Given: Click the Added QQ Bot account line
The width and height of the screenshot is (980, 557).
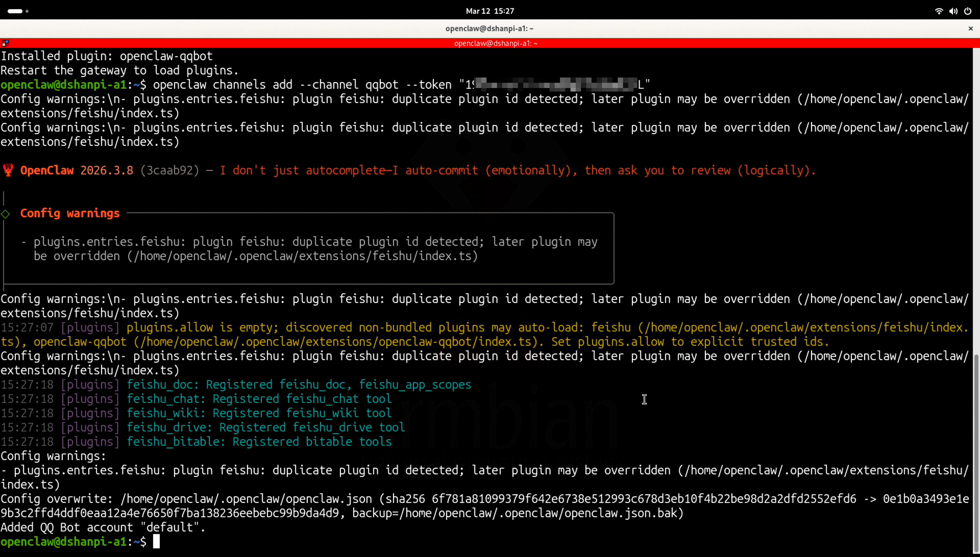Looking at the screenshot, I should pos(103,528).
